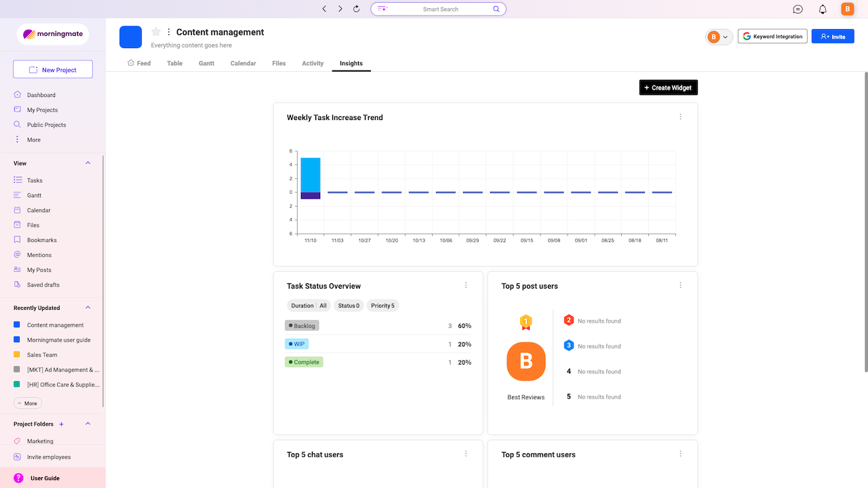Click the Invite button
The width and height of the screenshot is (868, 488).
point(833,37)
